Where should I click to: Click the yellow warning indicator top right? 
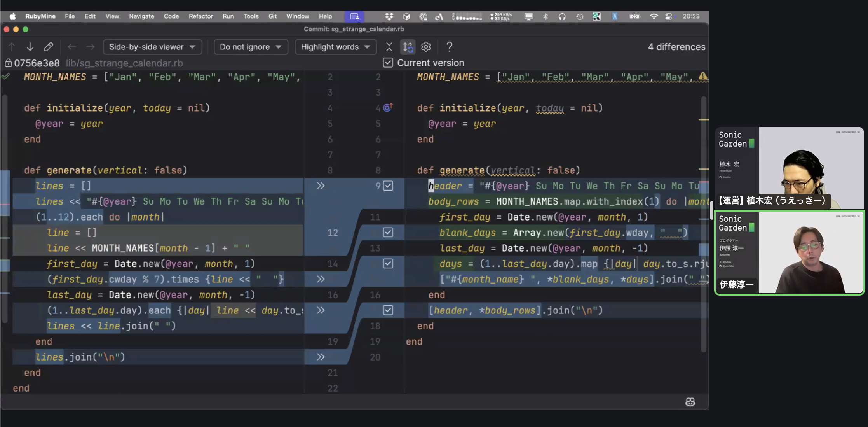pos(702,76)
